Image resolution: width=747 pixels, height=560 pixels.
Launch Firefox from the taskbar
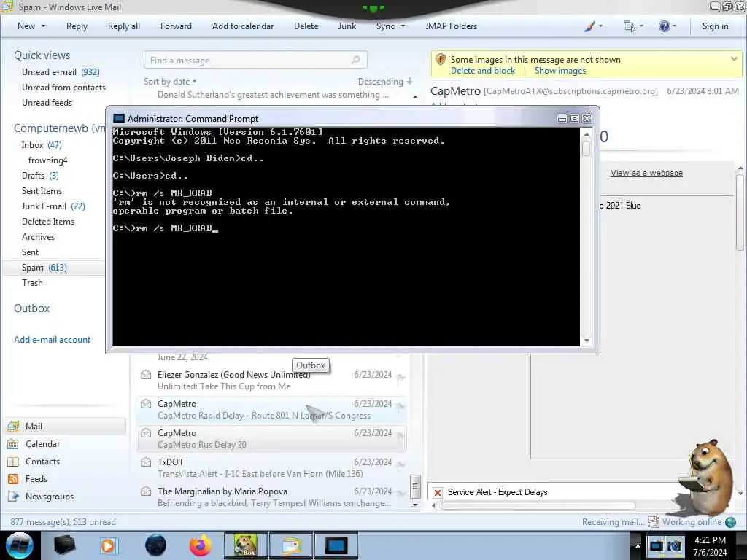pos(201,545)
